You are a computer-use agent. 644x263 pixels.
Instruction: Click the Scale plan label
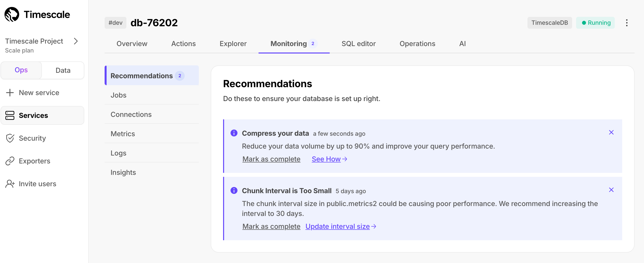point(19,51)
